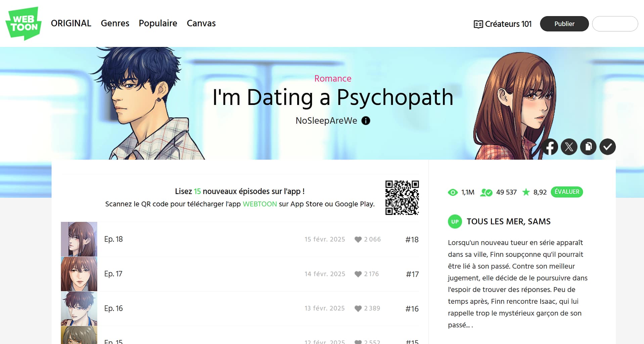This screenshot has width=644, height=344.
Task: Copy the series link icon
Action: (x=588, y=147)
